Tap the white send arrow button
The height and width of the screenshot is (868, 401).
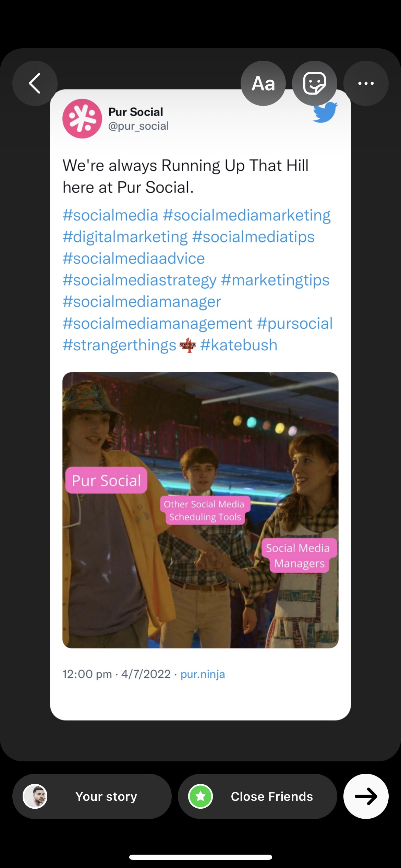(x=366, y=796)
